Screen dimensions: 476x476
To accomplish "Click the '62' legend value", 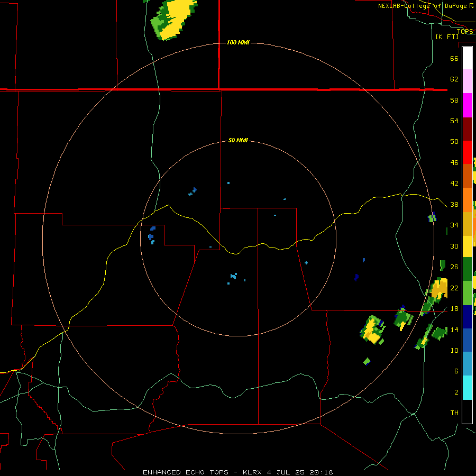I will click(x=454, y=79).
